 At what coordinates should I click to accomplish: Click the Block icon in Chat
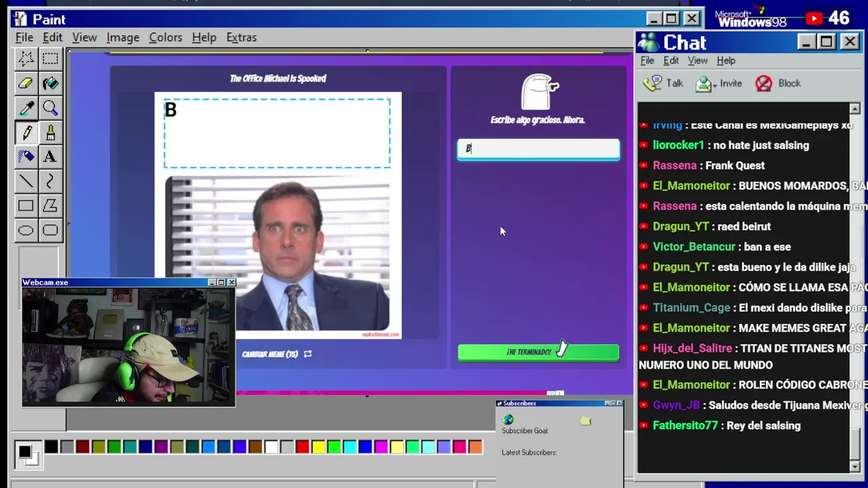click(x=764, y=83)
